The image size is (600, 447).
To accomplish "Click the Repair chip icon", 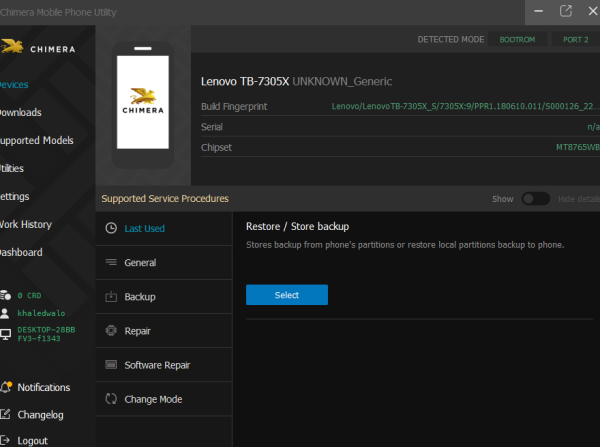I will pyautogui.click(x=111, y=330).
